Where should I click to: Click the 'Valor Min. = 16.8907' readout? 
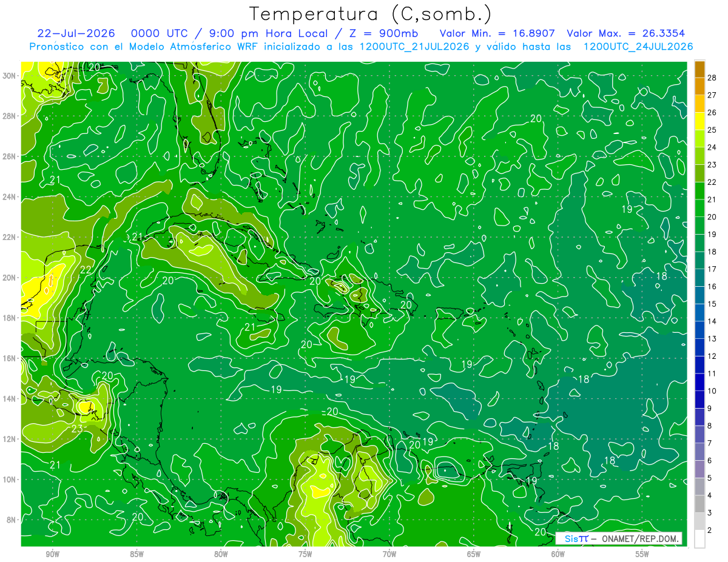click(x=497, y=33)
